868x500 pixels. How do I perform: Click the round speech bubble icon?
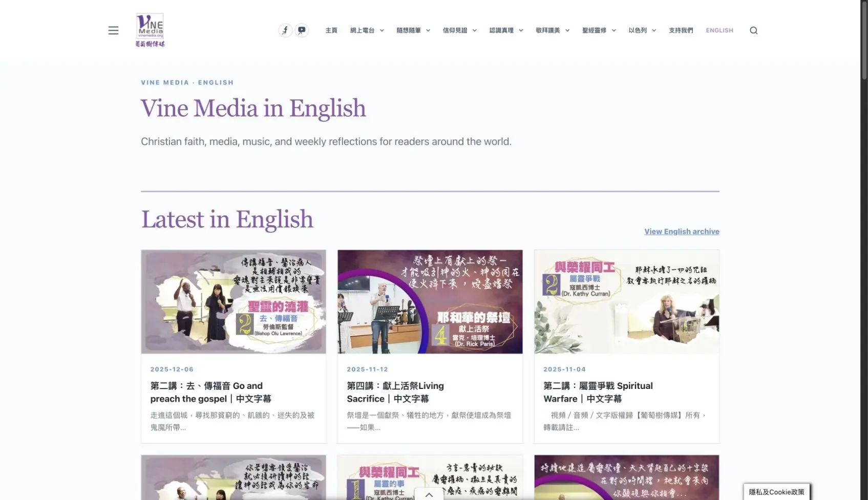302,30
